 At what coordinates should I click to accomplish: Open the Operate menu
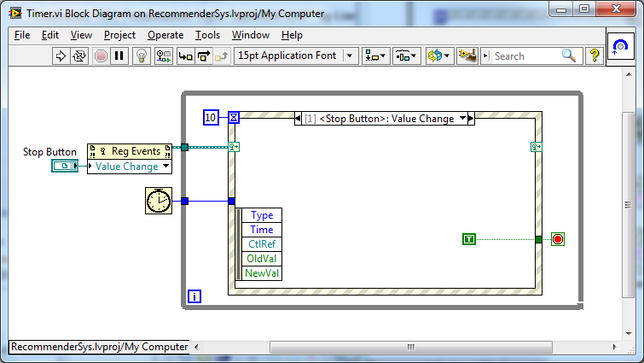tap(165, 35)
